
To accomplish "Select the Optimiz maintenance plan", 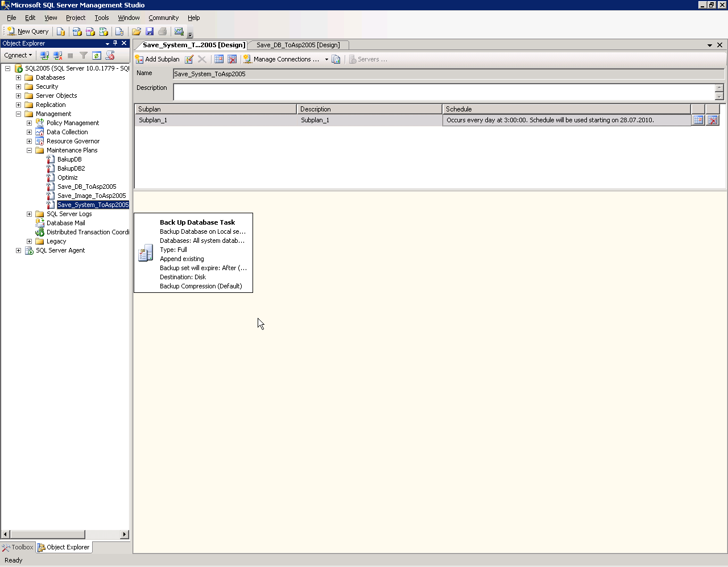I will point(68,177).
